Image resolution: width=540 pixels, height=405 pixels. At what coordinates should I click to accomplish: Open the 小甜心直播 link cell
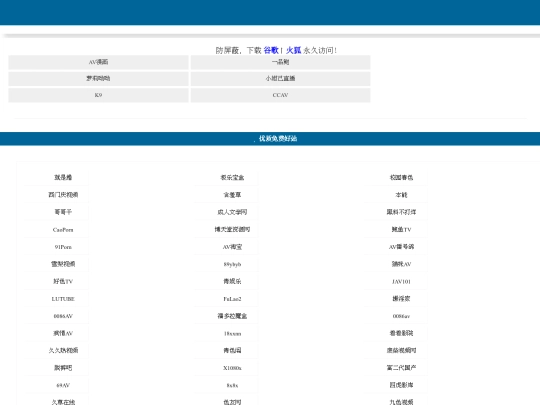click(x=280, y=79)
